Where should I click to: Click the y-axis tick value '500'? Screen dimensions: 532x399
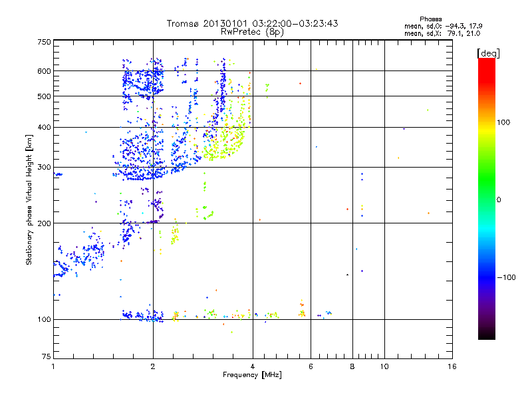44,96
